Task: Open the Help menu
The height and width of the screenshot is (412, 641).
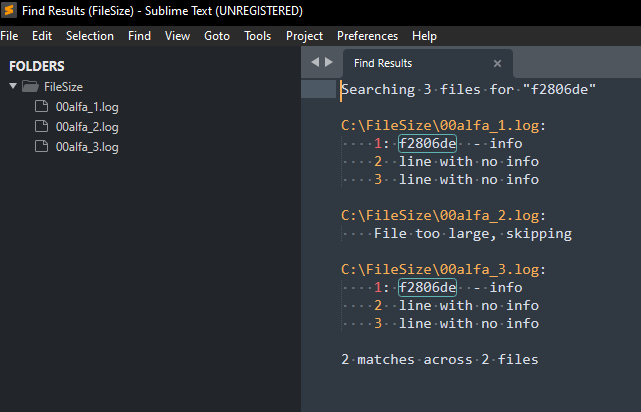Action: pos(424,36)
